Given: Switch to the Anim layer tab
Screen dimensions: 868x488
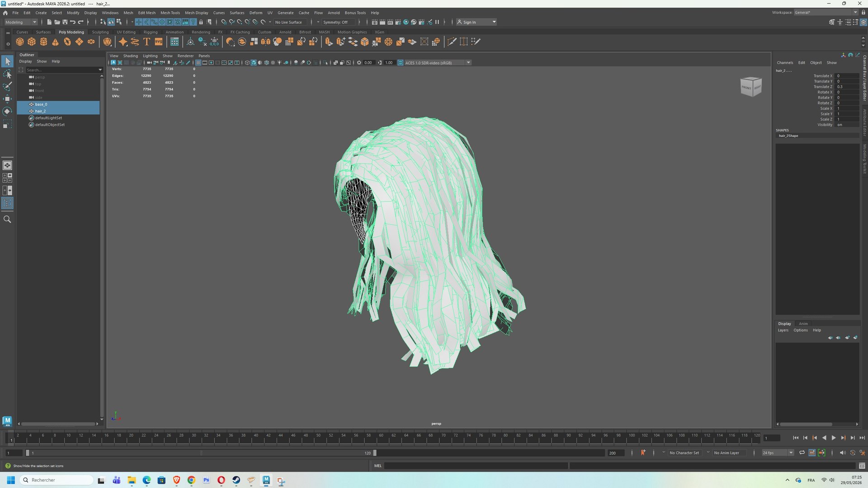Looking at the screenshot, I should click(x=803, y=324).
